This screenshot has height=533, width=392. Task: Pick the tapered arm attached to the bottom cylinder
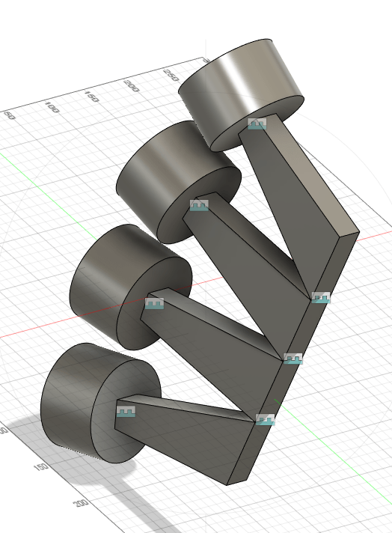coord(183,439)
